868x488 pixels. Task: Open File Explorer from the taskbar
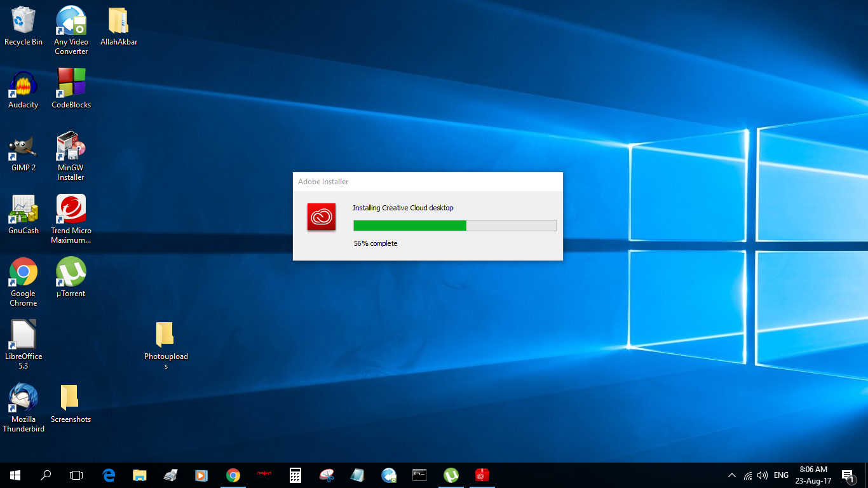pyautogui.click(x=140, y=475)
